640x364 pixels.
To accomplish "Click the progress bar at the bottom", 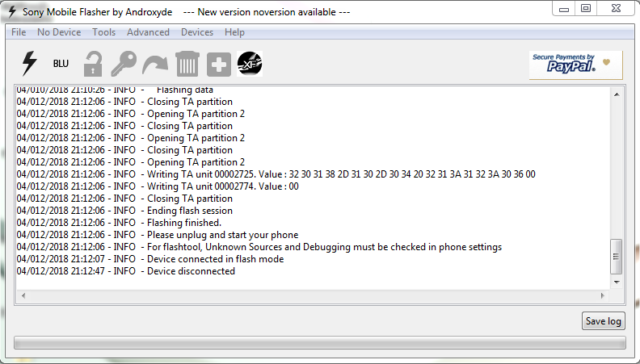I will point(319,343).
